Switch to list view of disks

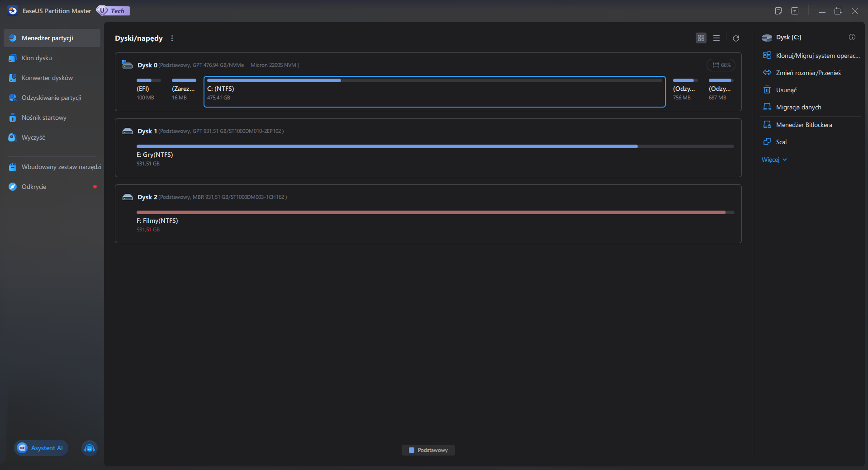[716, 38]
